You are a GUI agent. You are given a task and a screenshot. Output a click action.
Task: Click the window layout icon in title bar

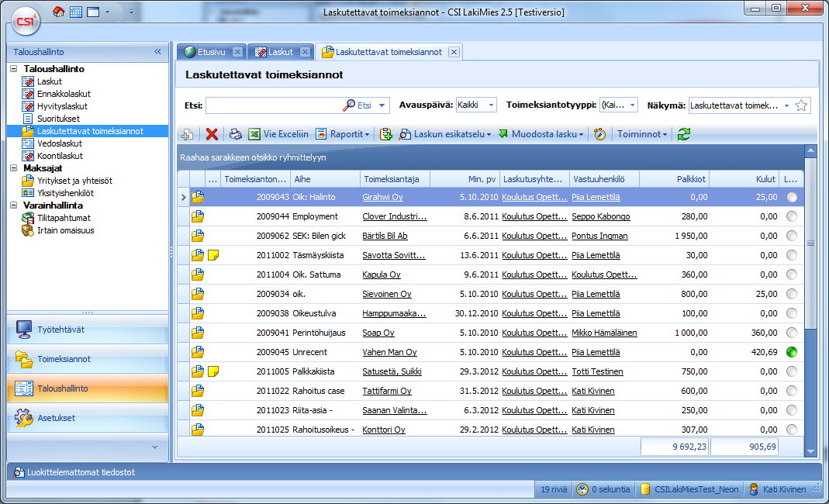[x=94, y=12]
